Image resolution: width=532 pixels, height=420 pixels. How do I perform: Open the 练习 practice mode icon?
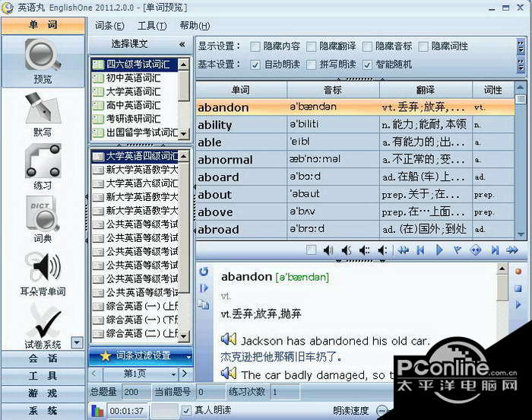43,167
